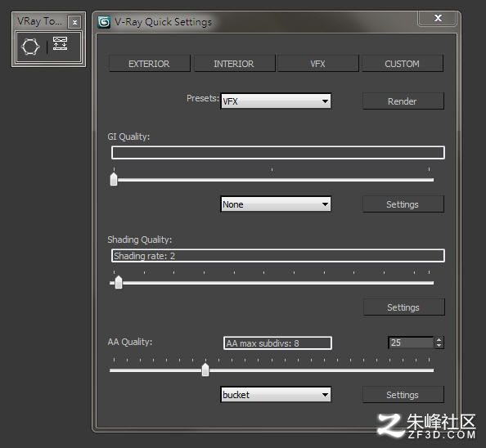Click the Shading rate: 2 field
486x448 pixels.
[x=278, y=256]
